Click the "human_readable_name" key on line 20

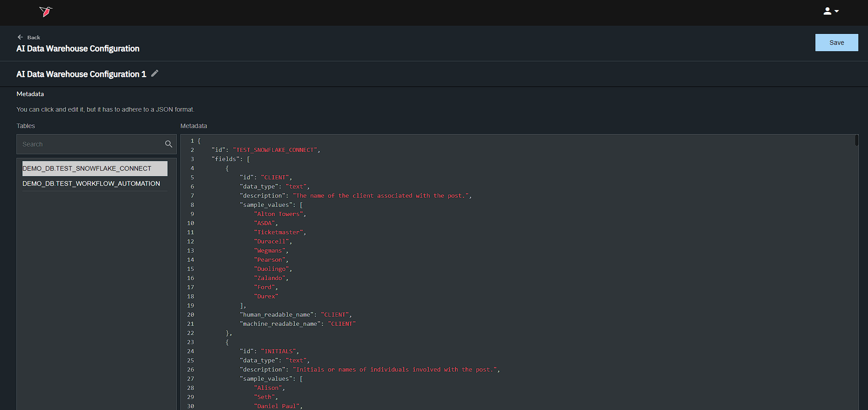coord(277,315)
